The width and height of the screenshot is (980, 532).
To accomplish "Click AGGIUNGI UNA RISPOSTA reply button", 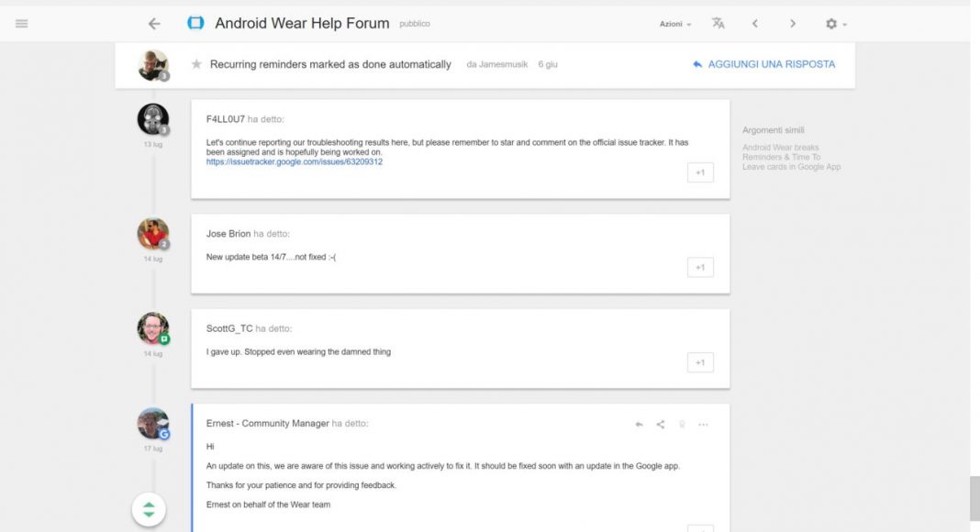I will tap(763, 64).
